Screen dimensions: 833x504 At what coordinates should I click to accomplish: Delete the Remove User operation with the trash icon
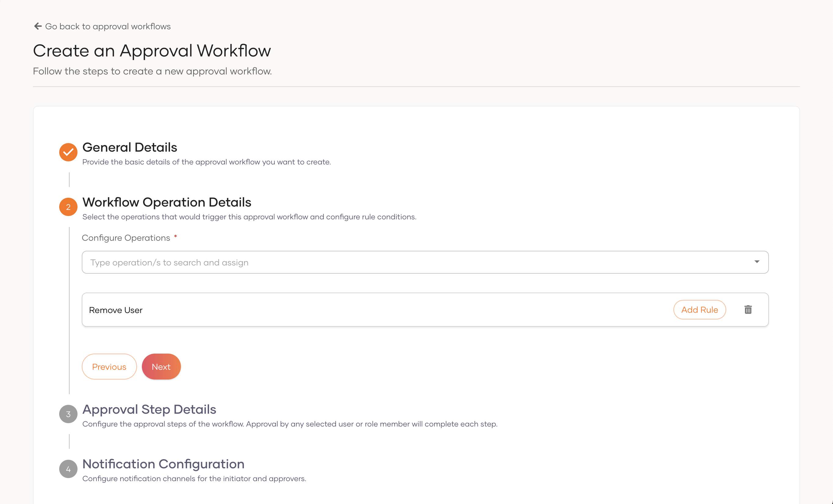click(748, 310)
